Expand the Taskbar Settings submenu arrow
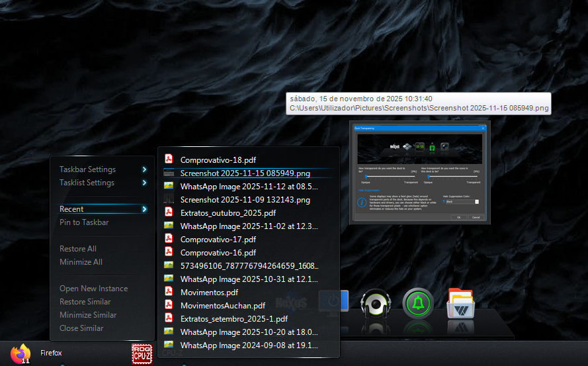The image size is (588, 366). click(144, 169)
